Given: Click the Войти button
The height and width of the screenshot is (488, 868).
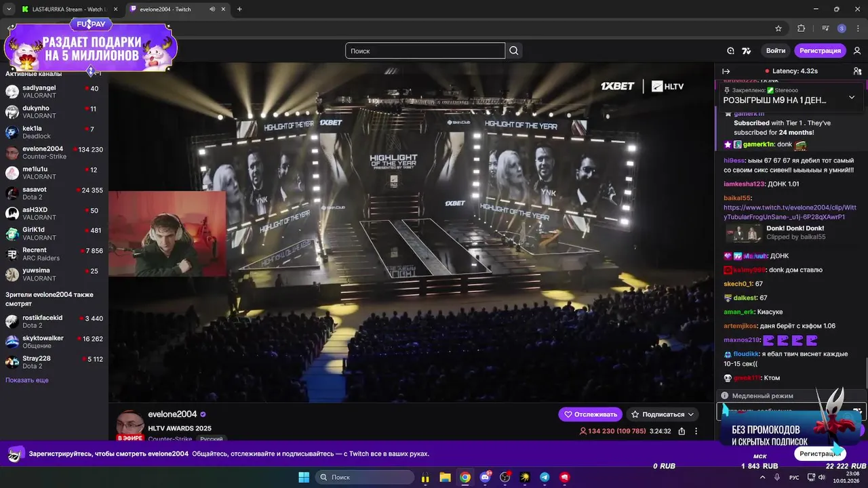Looking at the screenshot, I should coord(776,51).
